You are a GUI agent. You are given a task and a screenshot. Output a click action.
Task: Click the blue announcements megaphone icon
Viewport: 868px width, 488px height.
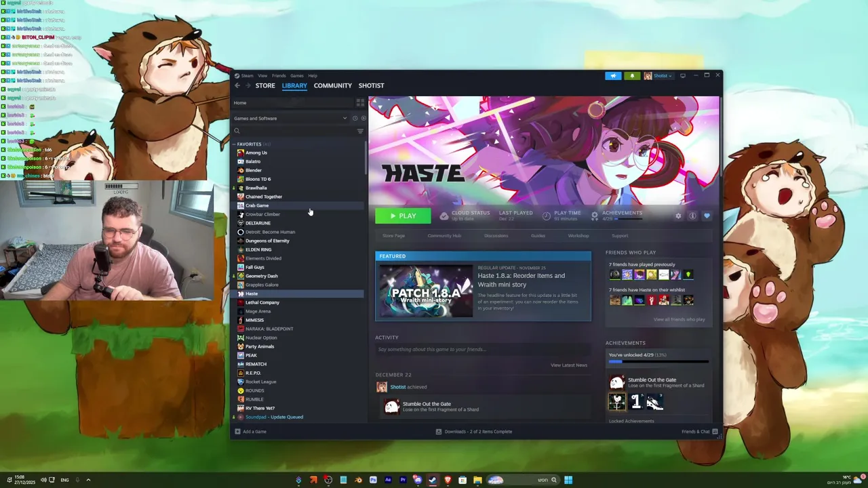613,76
